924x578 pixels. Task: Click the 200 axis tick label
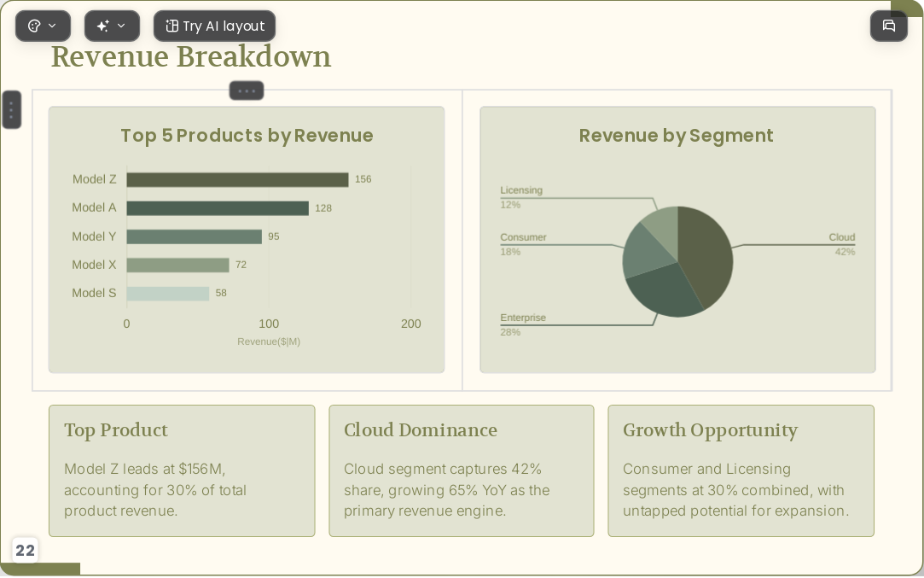410,324
